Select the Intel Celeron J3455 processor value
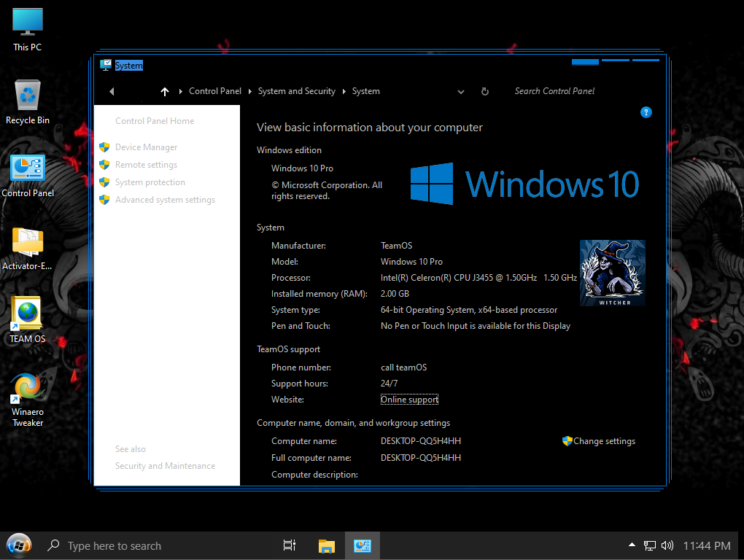Viewport: 744px width, 560px height. pyautogui.click(x=478, y=278)
